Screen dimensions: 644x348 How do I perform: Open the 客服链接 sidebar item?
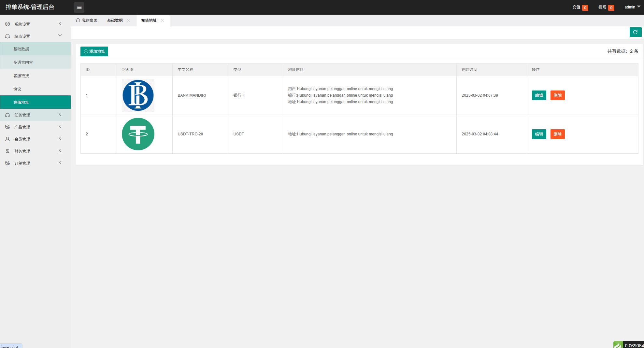21,76
